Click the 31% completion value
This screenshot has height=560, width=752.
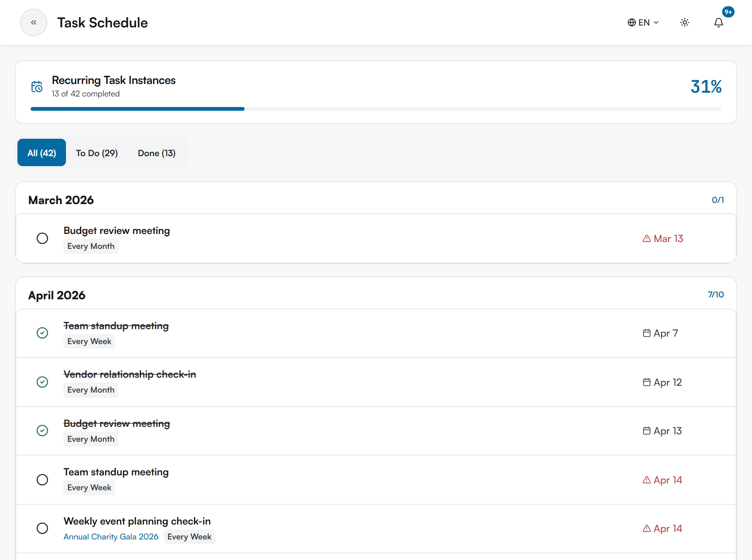click(x=706, y=86)
